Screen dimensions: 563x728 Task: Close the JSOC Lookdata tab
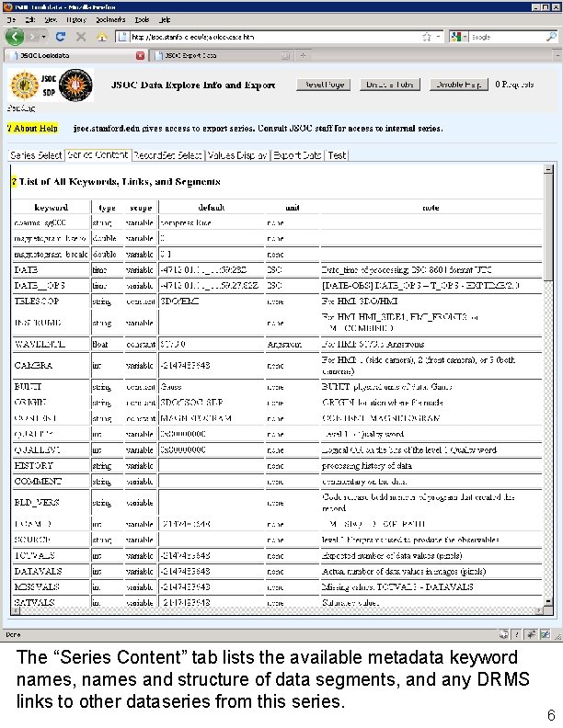click(x=140, y=56)
